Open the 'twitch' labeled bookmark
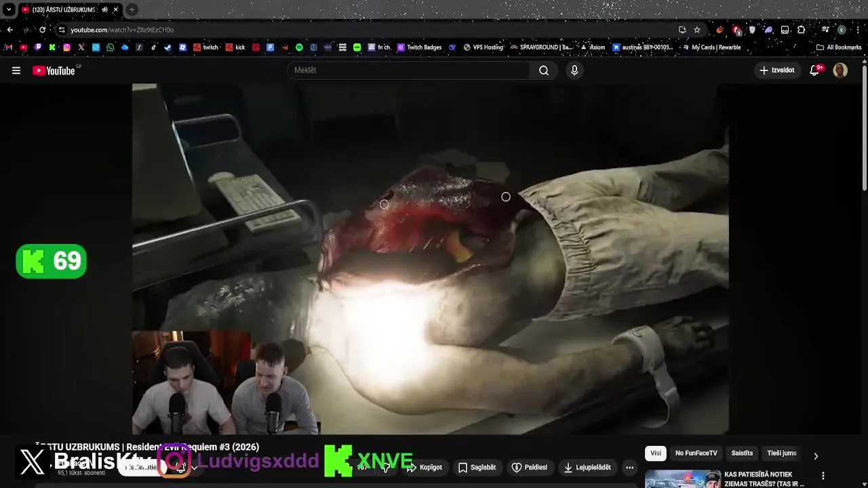Image resolution: width=868 pixels, height=488 pixels. (x=206, y=47)
